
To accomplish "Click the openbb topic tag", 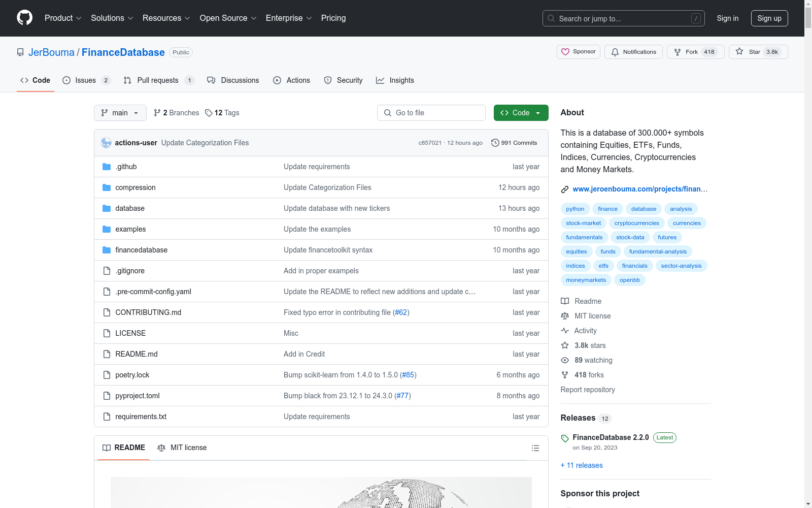I will pos(629,280).
